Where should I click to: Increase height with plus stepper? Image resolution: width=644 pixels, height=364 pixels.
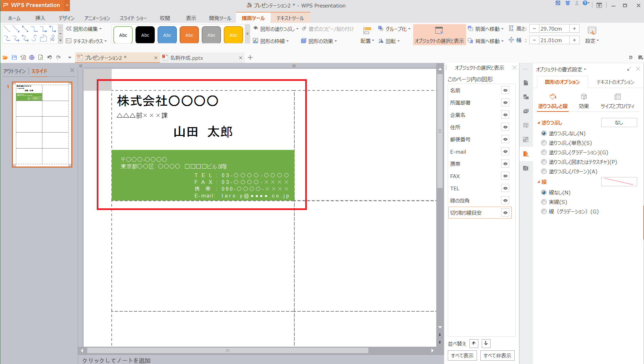click(574, 29)
